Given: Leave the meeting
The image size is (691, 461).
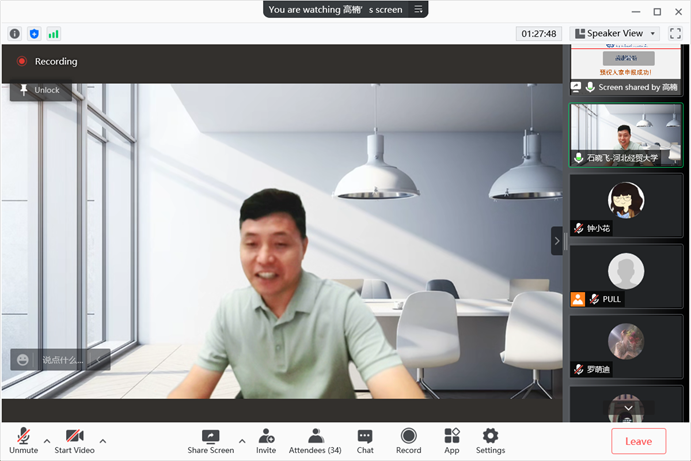Looking at the screenshot, I should [638, 441].
